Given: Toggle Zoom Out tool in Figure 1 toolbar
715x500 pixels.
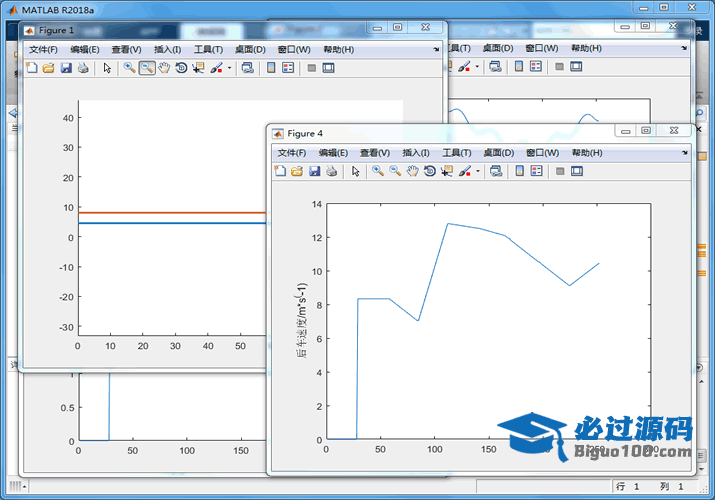Looking at the screenshot, I should pos(147,68).
